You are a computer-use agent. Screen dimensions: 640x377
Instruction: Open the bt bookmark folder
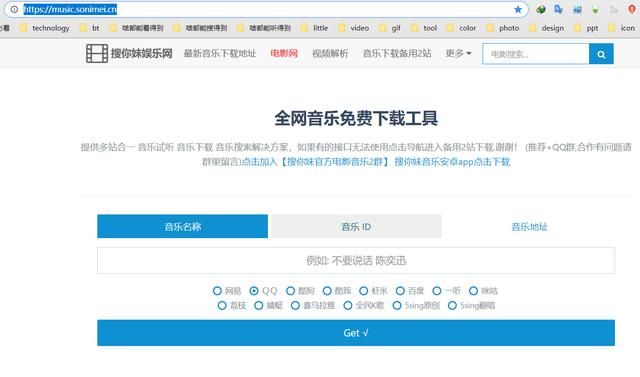tap(90, 28)
